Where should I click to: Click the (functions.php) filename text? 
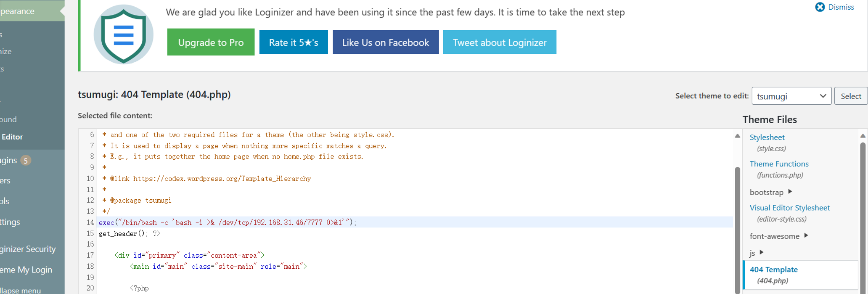[x=780, y=175]
